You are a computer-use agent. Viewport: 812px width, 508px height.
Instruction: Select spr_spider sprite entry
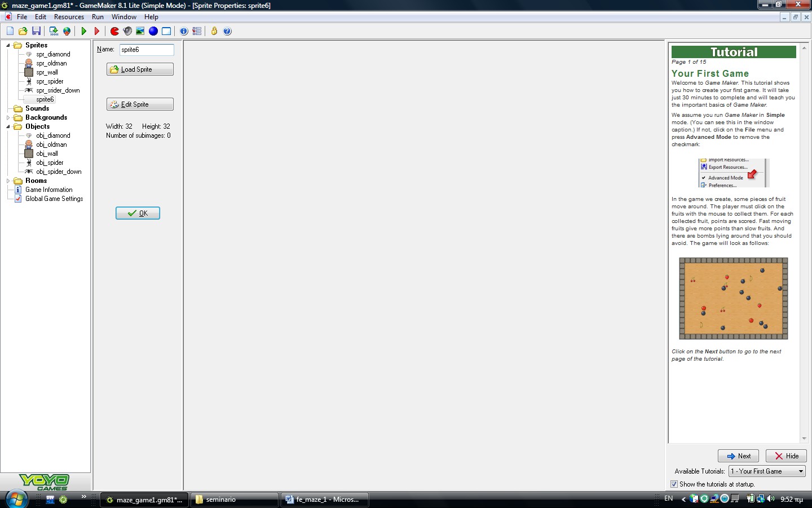point(50,81)
